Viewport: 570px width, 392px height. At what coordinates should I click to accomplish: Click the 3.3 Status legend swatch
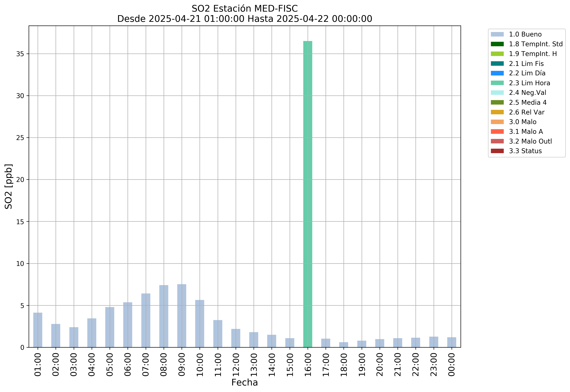[x=497, y=151]
